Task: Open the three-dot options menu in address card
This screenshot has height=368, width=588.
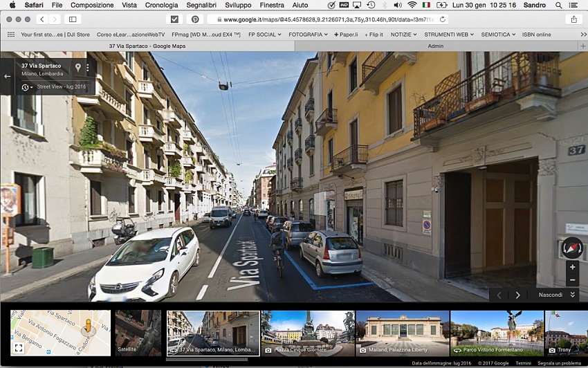Action: [88, 68]
